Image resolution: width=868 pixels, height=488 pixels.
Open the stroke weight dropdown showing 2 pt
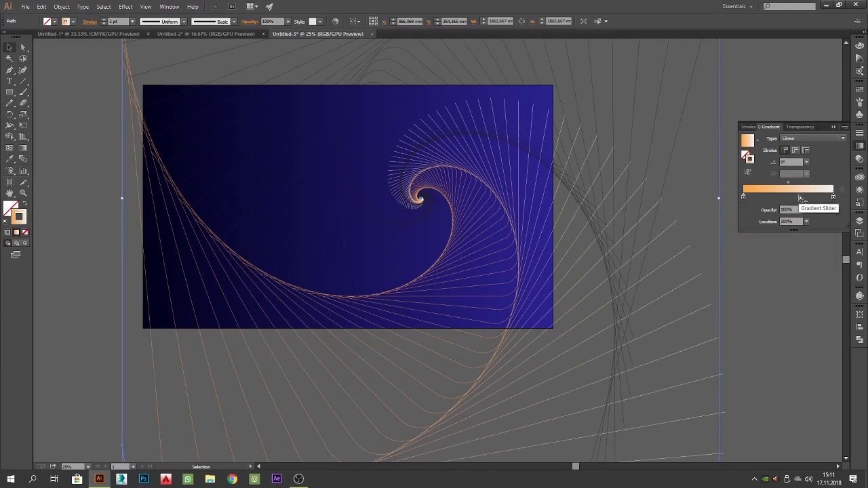132,21
